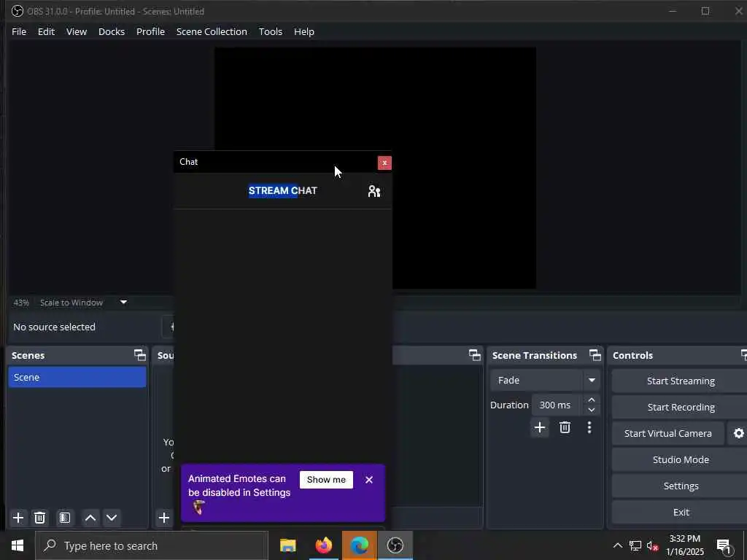The image size is (747, 560).
Task: Move the scene down
Action: 112,518
